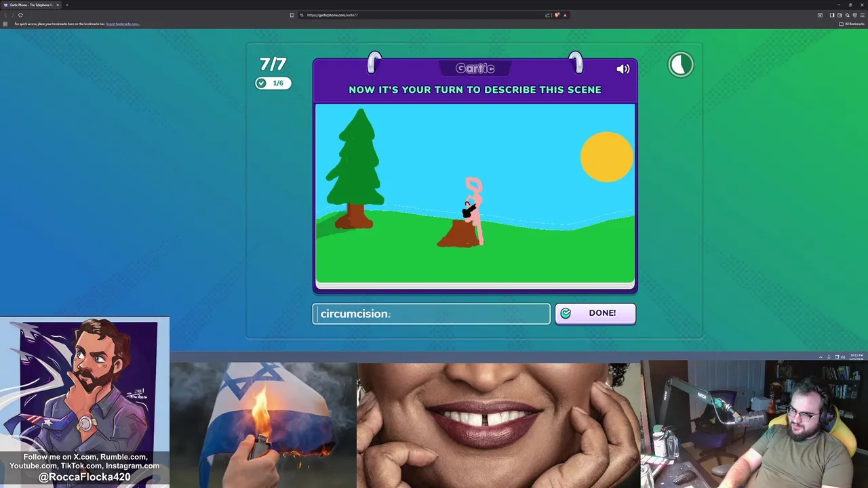Open site settings icon in address bar

tap(302, 15)
